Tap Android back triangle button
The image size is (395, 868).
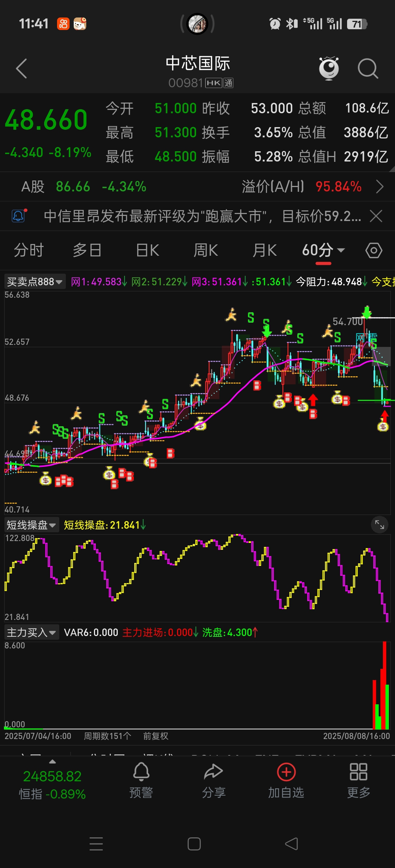291,844
